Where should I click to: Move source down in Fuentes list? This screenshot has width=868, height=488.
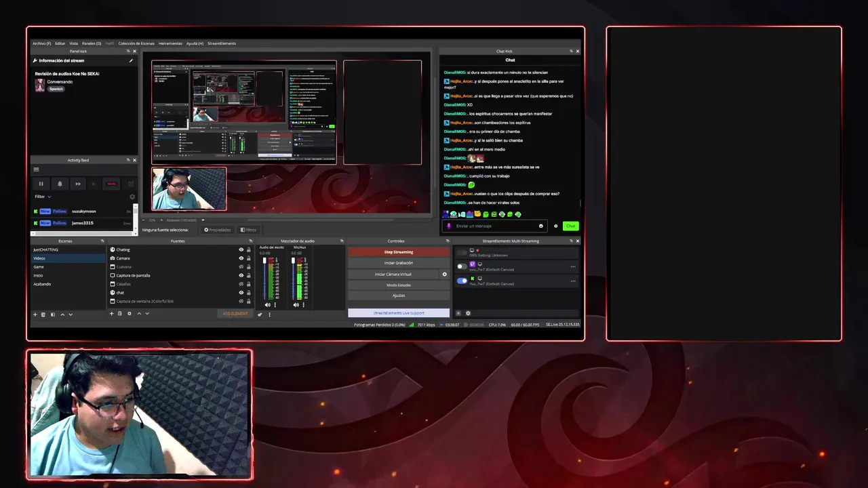[147, 313]
